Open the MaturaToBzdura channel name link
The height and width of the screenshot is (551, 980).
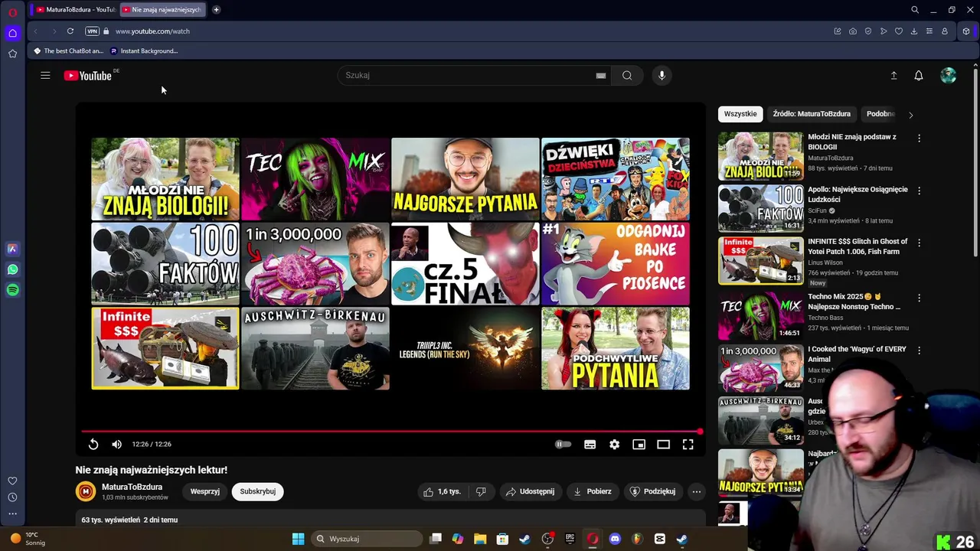132,487
